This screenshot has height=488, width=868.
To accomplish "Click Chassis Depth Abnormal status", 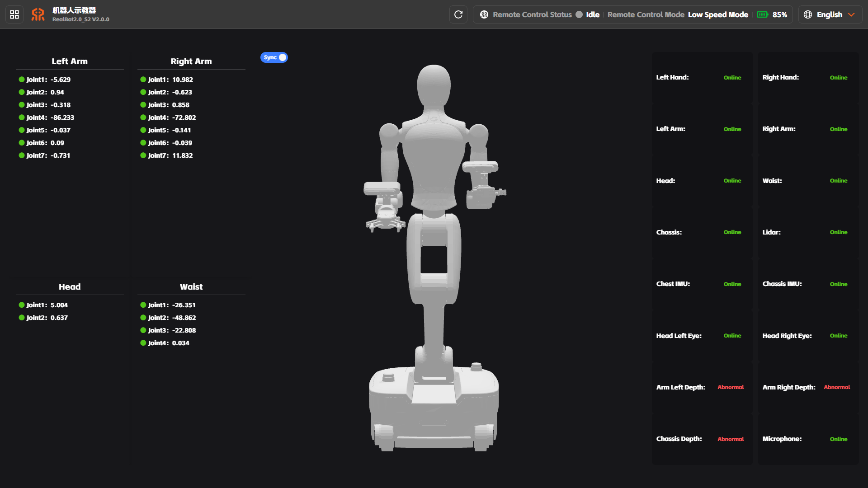I will (x=731, y=439).
